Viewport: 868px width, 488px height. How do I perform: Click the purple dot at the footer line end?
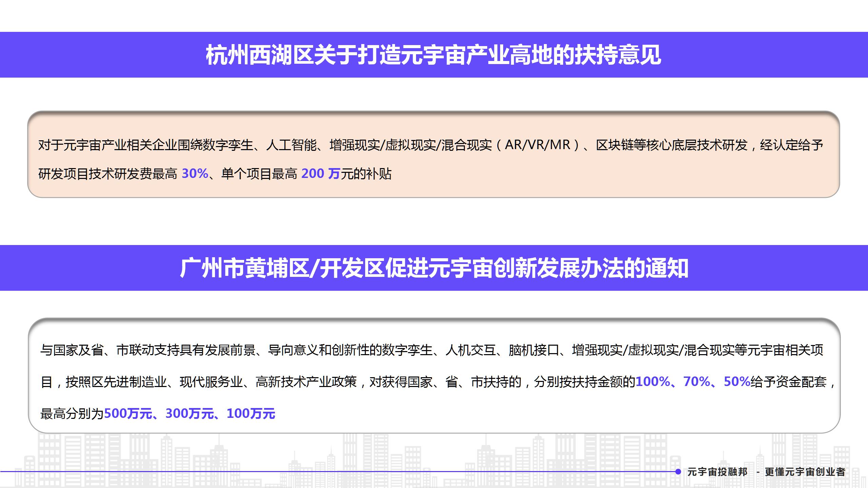click(678, 472)
